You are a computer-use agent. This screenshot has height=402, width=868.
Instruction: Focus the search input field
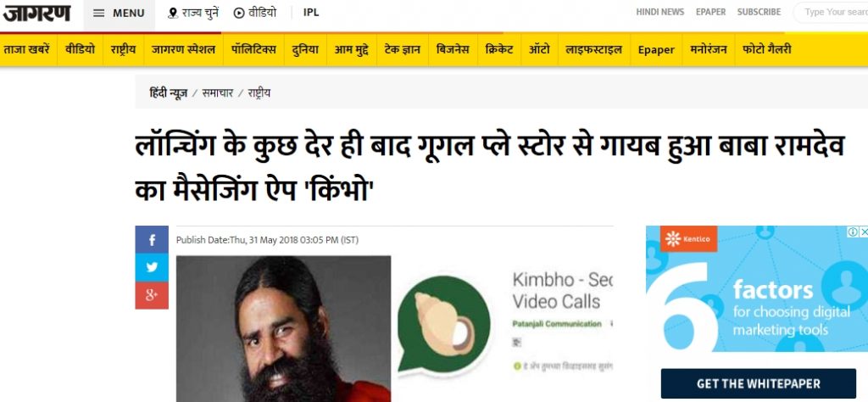click(831, 12)
